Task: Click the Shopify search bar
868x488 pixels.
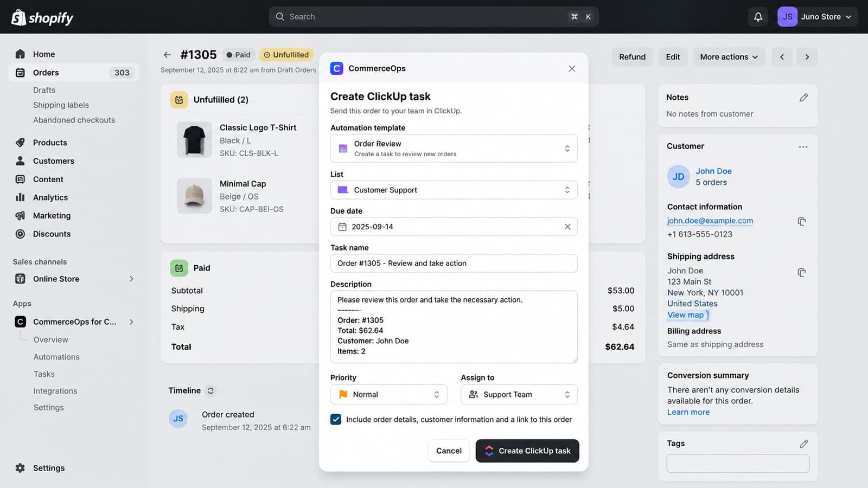Action: click(434, 17)
